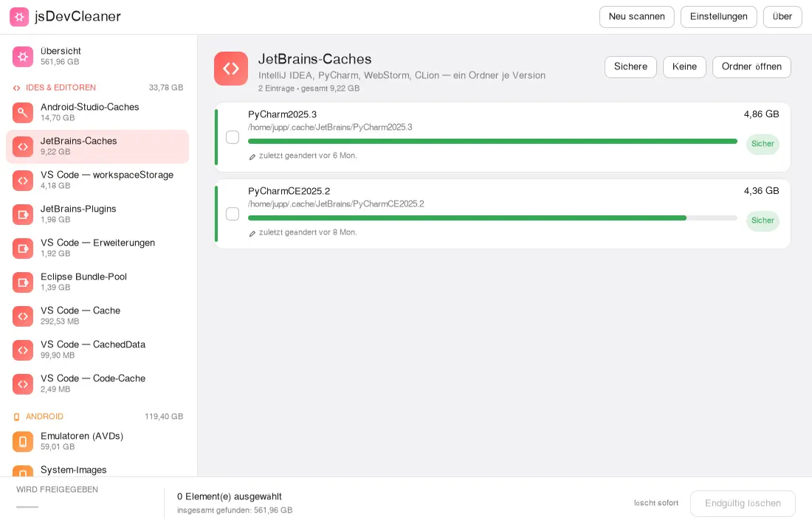The image size is (812, 531).
Task: Click the Eclipse Bundle-Pool icon
Action: pyautogui.click(x=23, y=282)
